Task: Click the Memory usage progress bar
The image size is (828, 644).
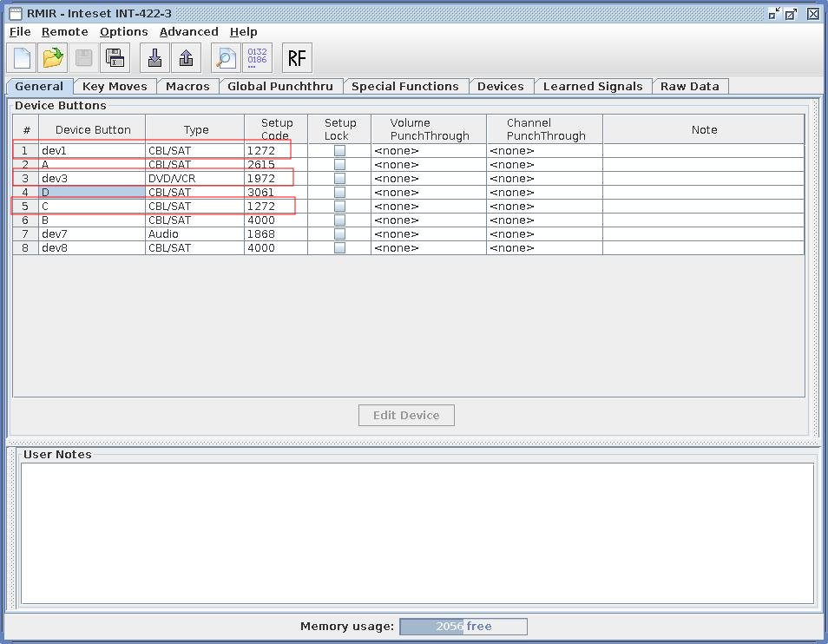Action: click(x=463, y=627)
